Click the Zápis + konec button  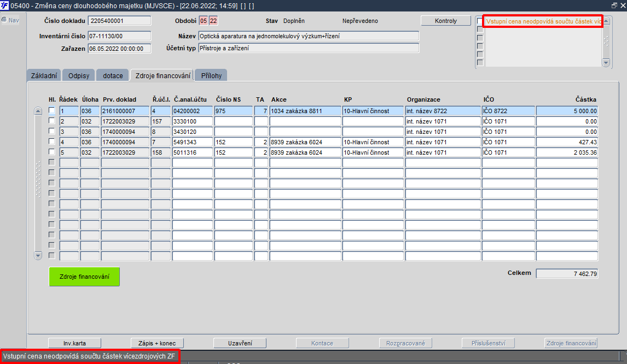(157, 343)
